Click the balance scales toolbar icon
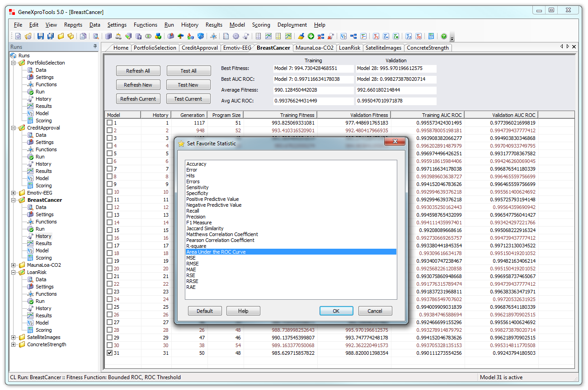The height and width of the screenshot is (390, 588). click(118, 36)
